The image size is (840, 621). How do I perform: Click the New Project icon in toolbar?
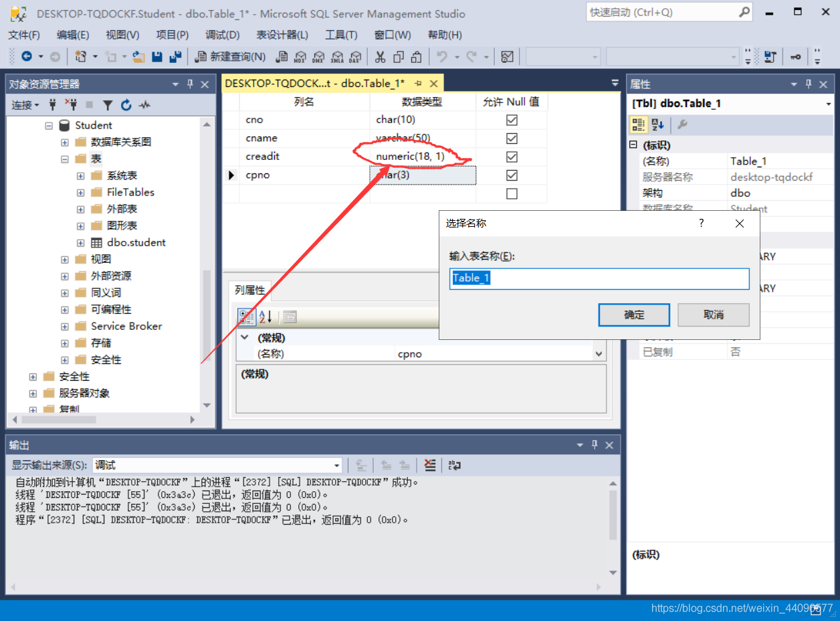click(x=81, y=57)
